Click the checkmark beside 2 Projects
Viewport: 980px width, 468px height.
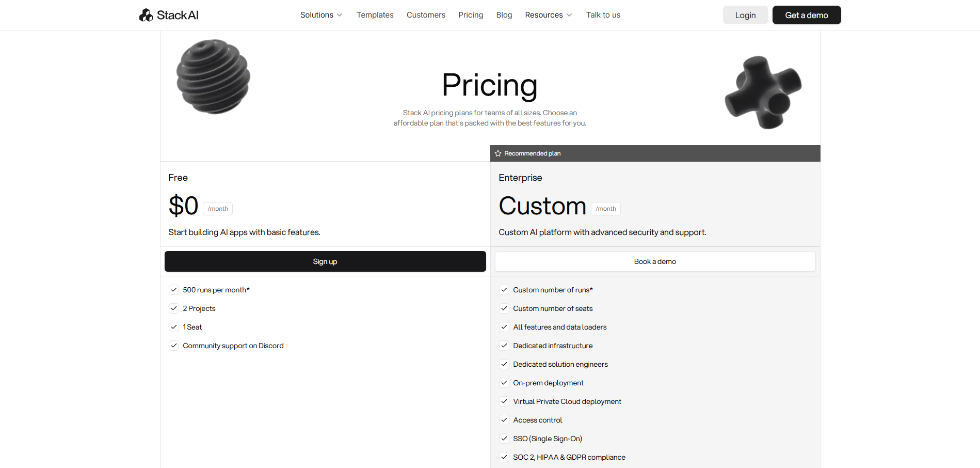(174, 308)
